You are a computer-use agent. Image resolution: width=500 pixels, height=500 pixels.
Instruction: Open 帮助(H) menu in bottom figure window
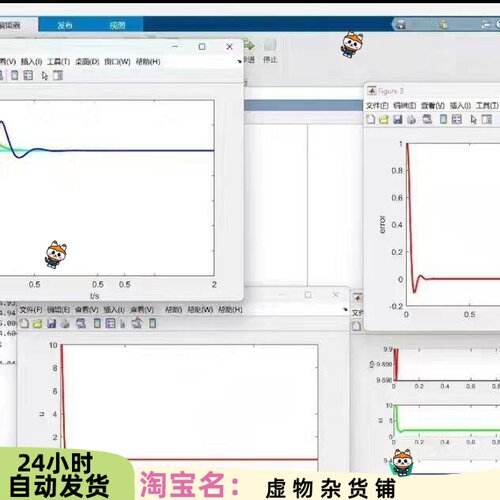pyautogui.click(x=230, y=310)
